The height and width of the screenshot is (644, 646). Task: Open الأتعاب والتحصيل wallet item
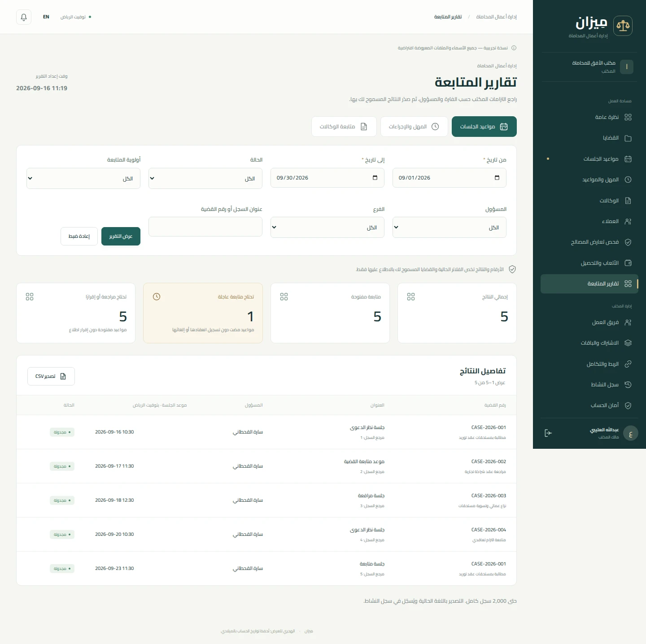(x=589, y=263)
